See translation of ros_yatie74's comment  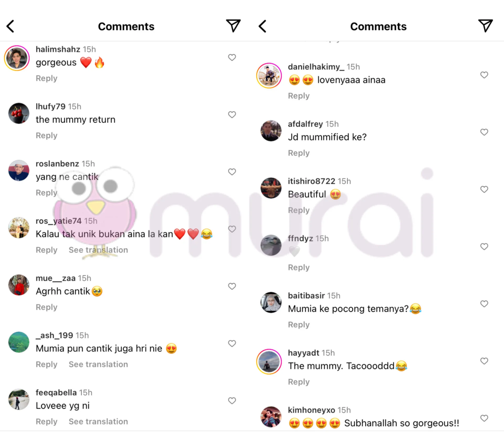(98, 250)
